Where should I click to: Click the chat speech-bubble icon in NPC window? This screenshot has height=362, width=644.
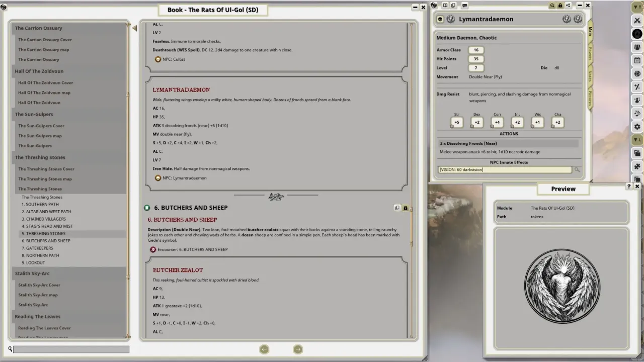point(464,6)
